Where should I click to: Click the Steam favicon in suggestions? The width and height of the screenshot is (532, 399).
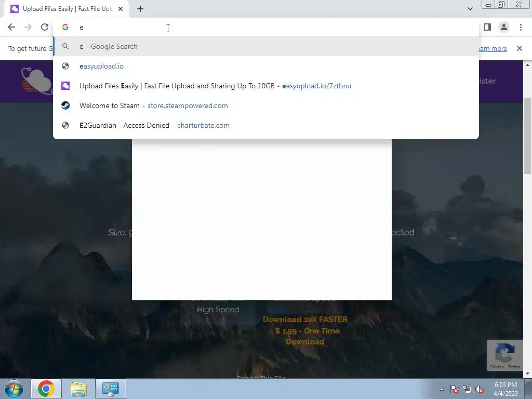65,105
